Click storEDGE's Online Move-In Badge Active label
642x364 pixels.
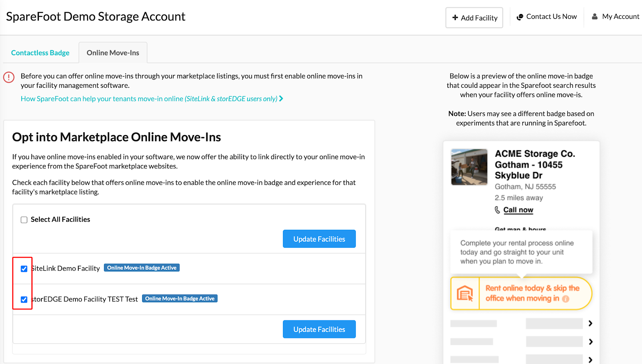180,299
